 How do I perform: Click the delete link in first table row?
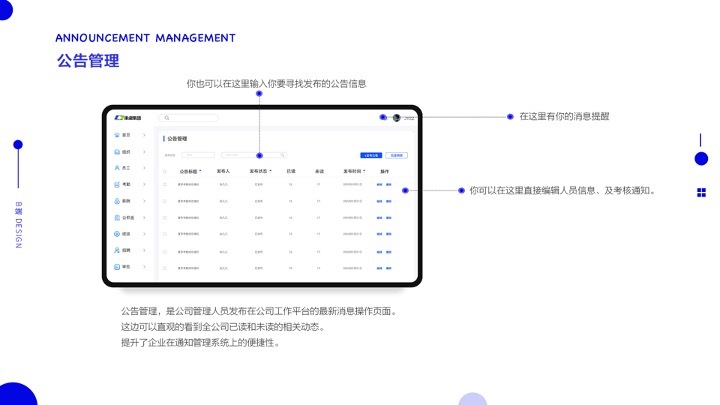click(x=388, y=185)
